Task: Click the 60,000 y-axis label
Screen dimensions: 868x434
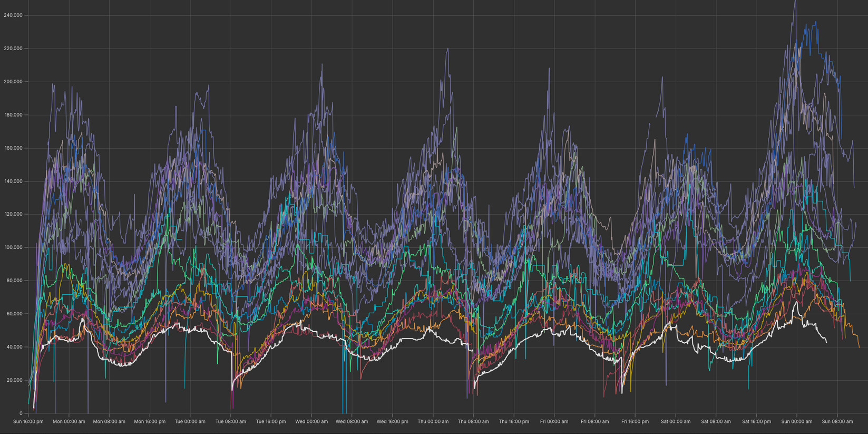Action: [14, 314]
